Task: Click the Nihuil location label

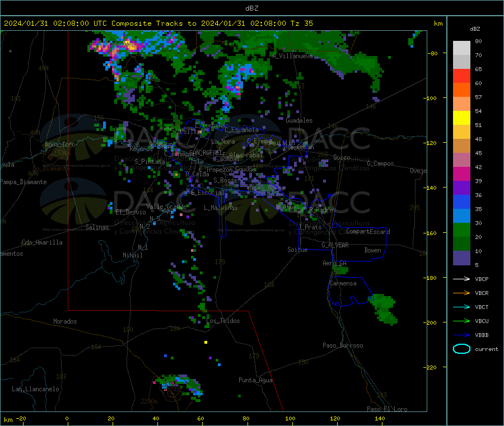Action: 132,255
